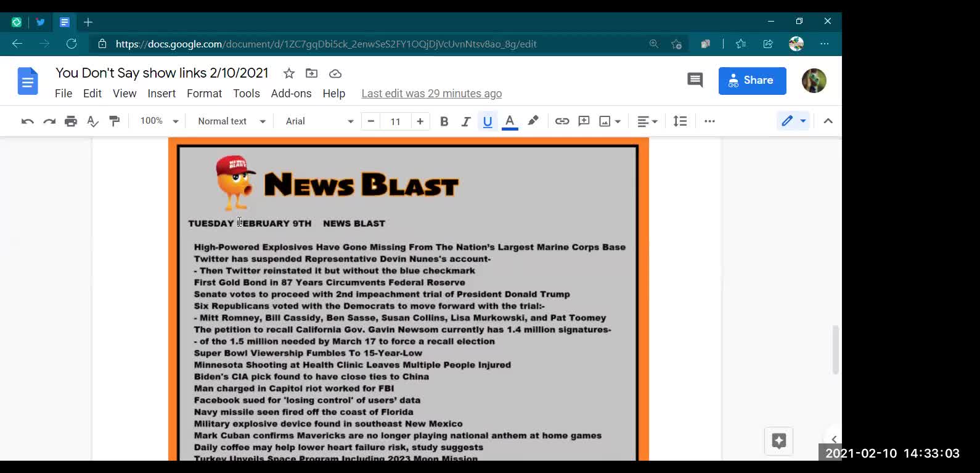Image resolution: width=980 pixels, height=473 pixels.
Task: Click the Undo arrow in toolbar
Action: pyautogui.click(x=27, y=121)
